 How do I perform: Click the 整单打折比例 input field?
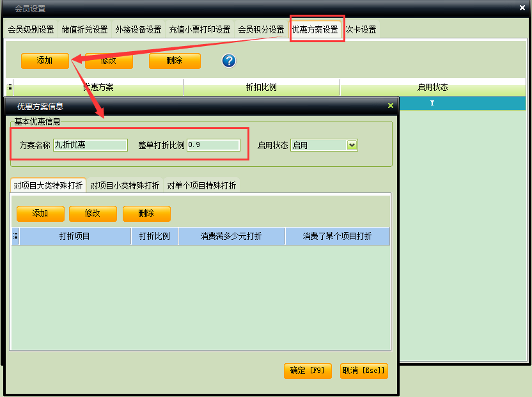(x=213, y=145)
